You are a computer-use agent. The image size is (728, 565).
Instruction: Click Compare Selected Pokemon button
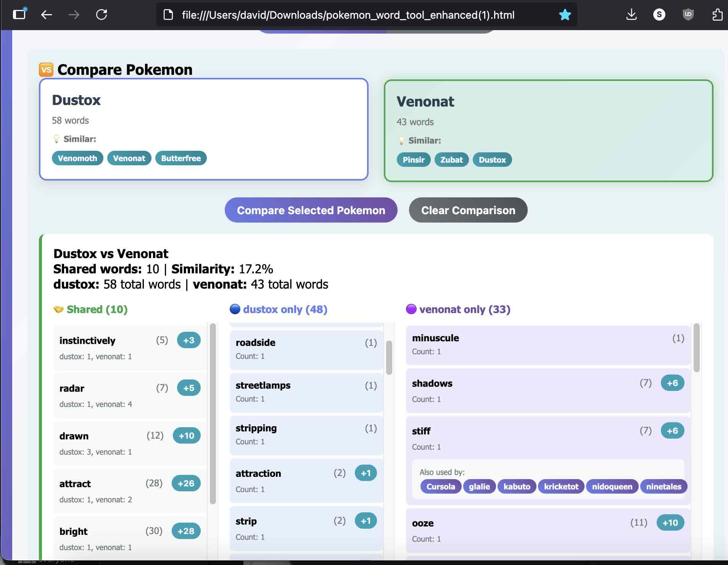tap(311, 210)
